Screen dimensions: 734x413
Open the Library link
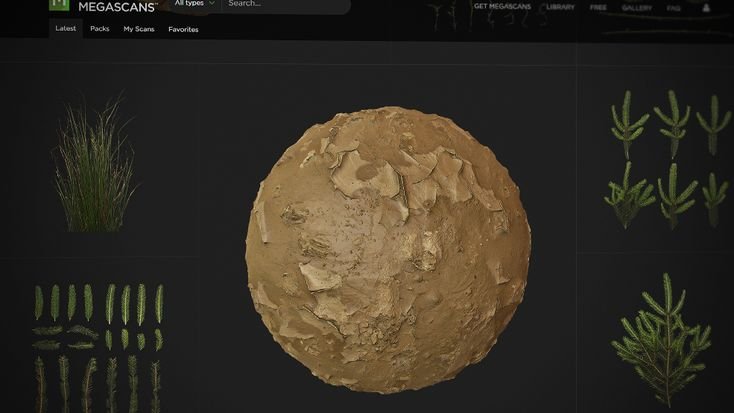(560, 7)
